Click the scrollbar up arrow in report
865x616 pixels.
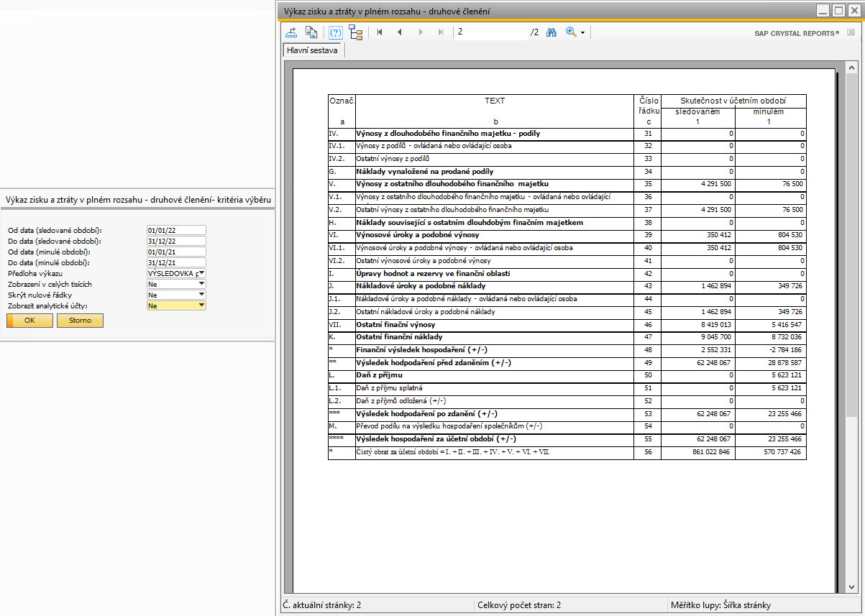click(x=851, y=66)
